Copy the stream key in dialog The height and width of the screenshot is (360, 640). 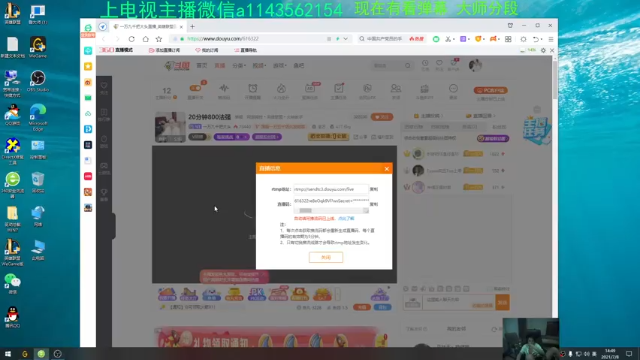click(373, 204)
